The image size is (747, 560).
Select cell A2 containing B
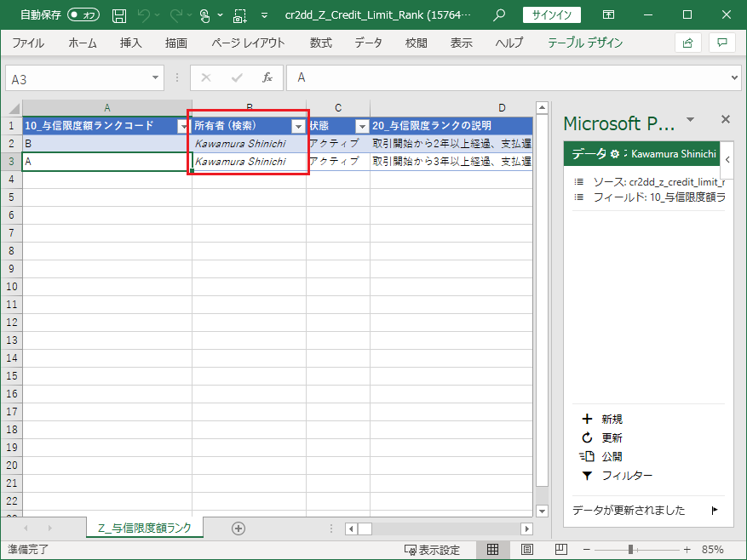[x=107, y=144]
